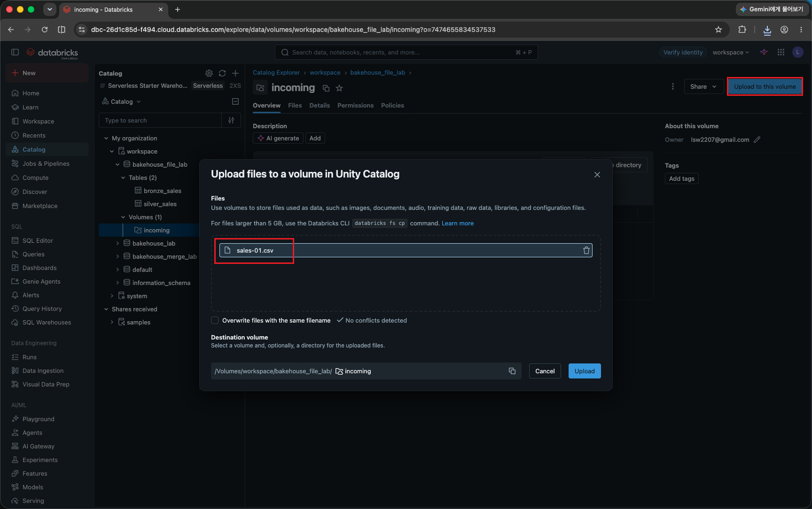Viewport: 812px width, 509px height.
Task: Click the AI generate description button
Action: click(278, 138)
